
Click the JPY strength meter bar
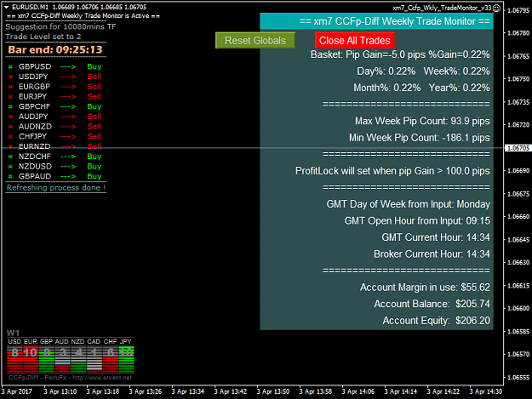coord(126,359)
